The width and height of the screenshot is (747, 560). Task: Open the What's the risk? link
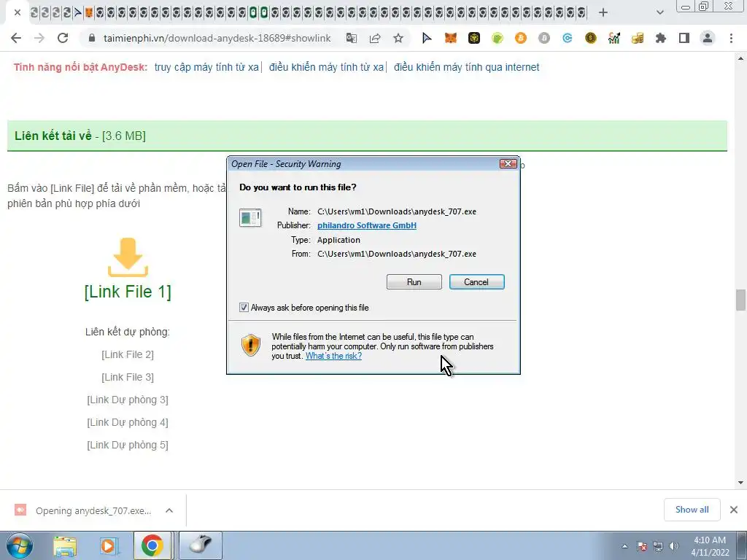pyautogui.click(x=333, y=356)
